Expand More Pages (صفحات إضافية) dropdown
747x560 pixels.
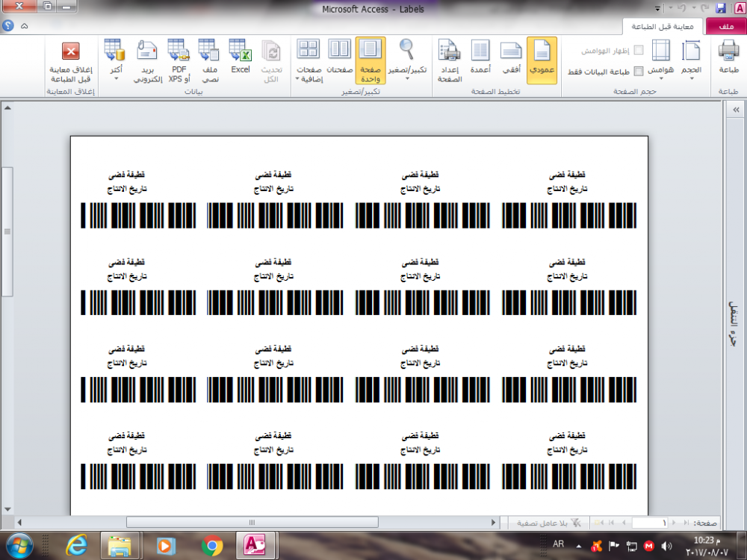pos(309,61)
